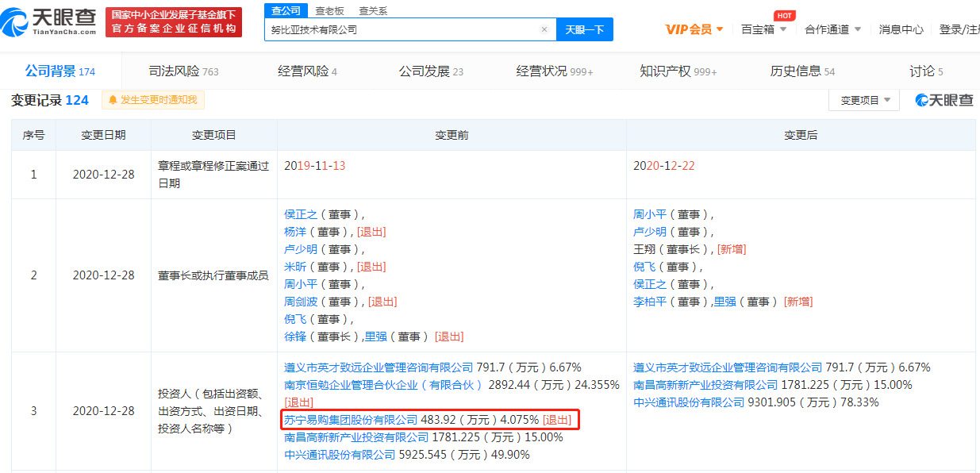This screenshot has height=473, width=980.
Task: Open 南昌高新新产业投资有限公司 in 变更前
Action: pos(356,436)
